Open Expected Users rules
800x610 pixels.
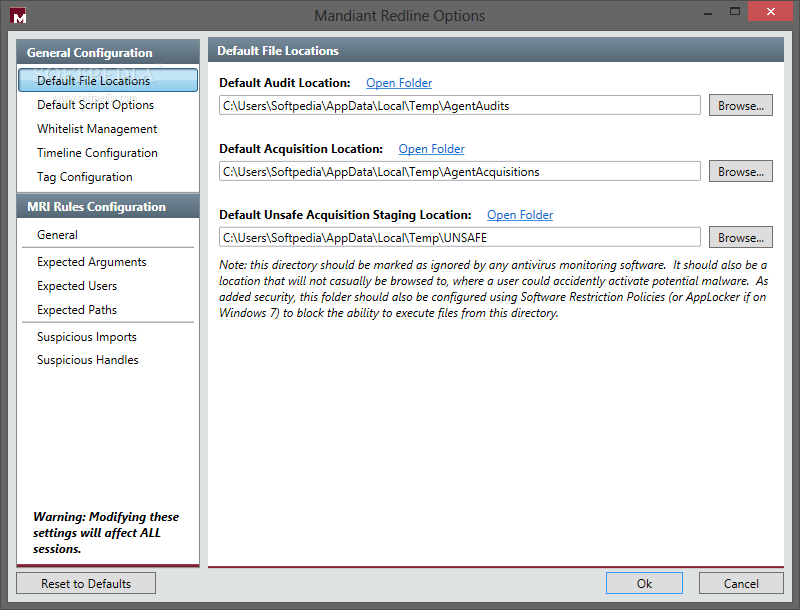click(77, 286)
